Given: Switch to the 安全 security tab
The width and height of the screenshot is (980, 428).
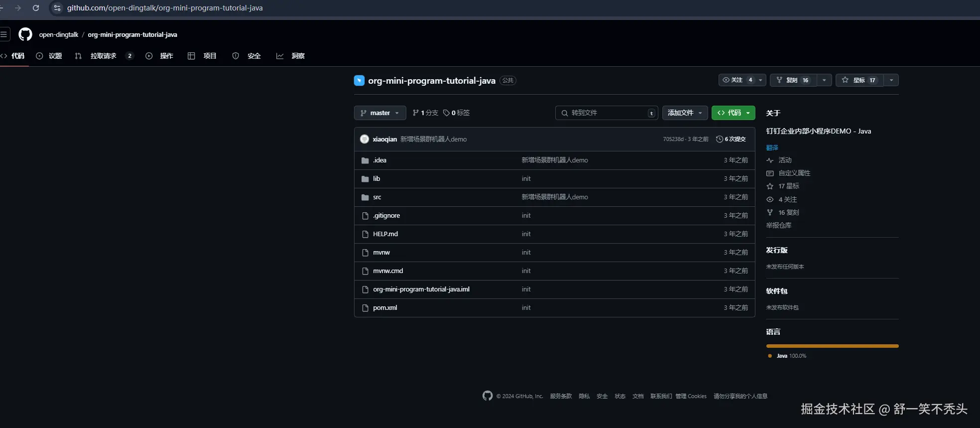Looking at the screenshot, I should point(246,56).
